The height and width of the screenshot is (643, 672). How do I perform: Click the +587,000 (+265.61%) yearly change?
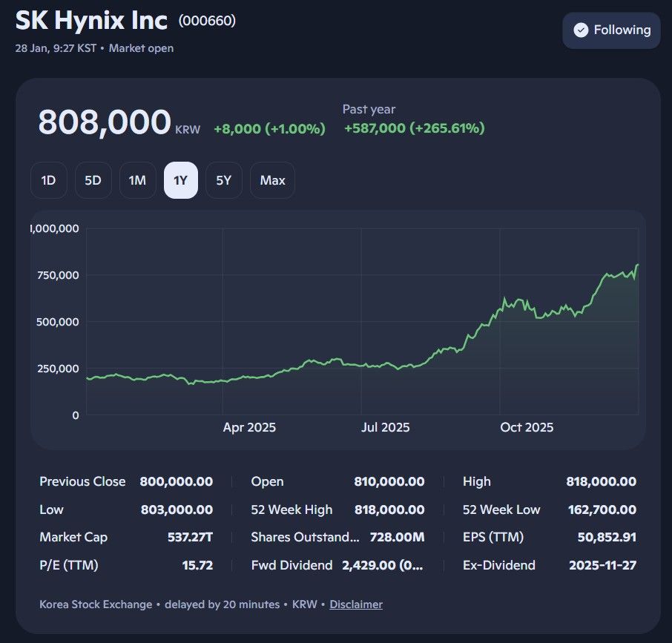415,128
